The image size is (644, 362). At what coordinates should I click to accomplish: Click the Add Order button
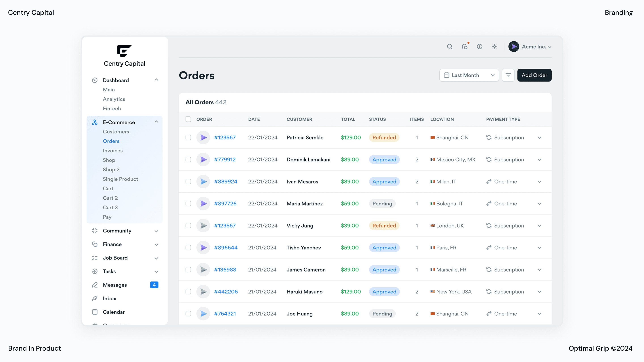click(x=534, y=75)
